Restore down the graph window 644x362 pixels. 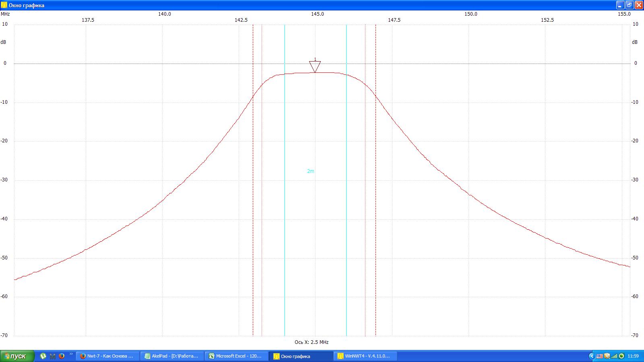630,5
